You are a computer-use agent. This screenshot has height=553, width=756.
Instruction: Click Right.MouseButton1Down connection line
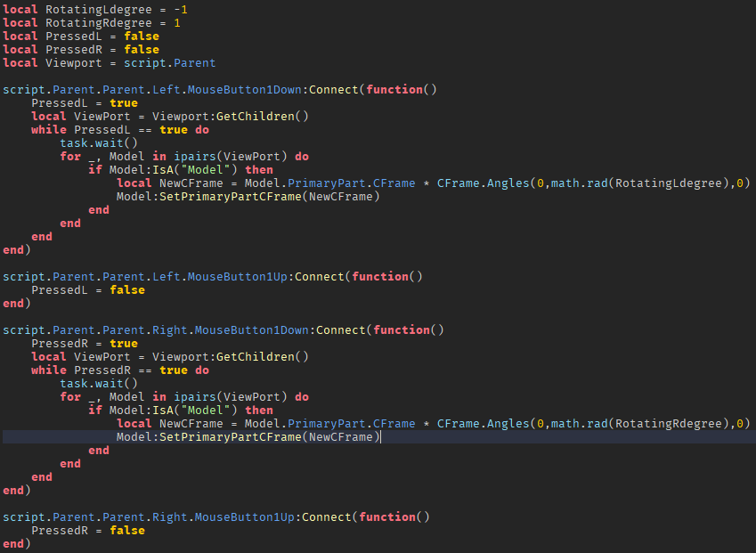(224, 330)
